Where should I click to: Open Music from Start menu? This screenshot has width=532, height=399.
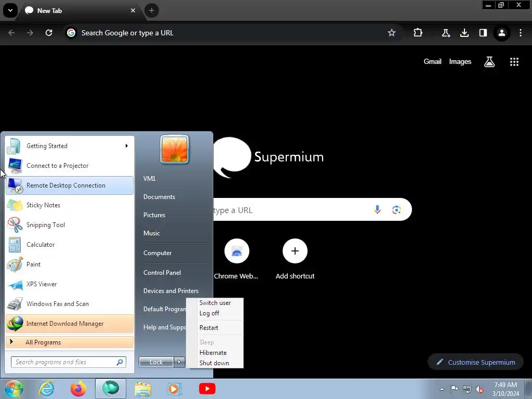point(151,233)
